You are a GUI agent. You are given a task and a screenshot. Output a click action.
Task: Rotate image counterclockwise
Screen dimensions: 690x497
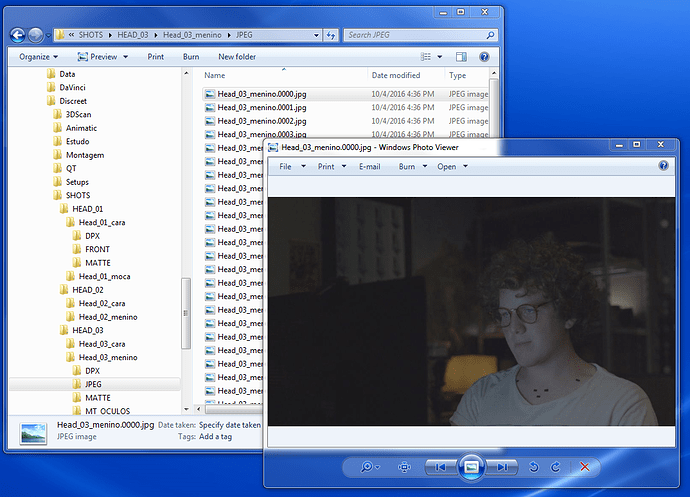(533, 467)
